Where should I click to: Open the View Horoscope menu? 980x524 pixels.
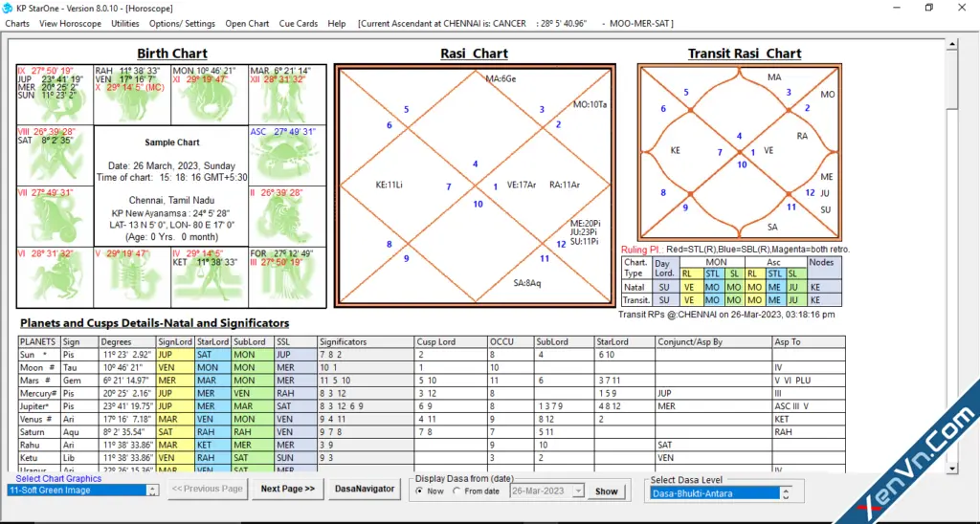pyautogui.click(x=70, y=24)
